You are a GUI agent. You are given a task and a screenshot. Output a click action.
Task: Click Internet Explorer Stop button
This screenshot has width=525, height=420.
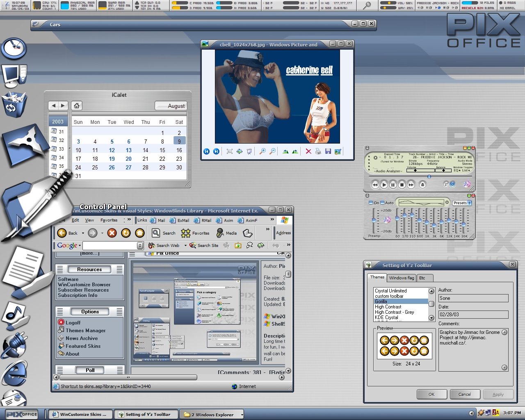(x=112, y=233)
